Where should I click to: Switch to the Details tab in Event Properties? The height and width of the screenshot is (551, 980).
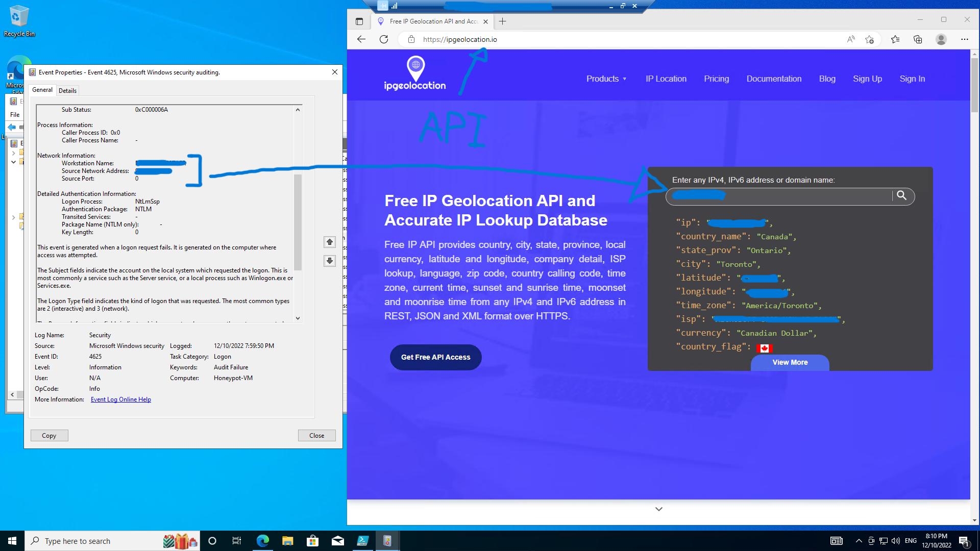point(67,90)
